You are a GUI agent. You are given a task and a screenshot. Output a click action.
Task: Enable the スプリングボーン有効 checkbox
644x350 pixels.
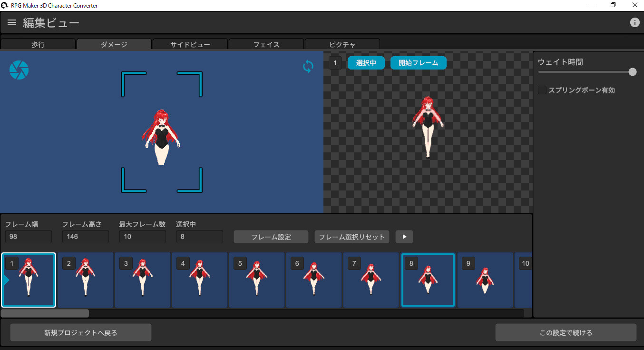tap(542, 90)
